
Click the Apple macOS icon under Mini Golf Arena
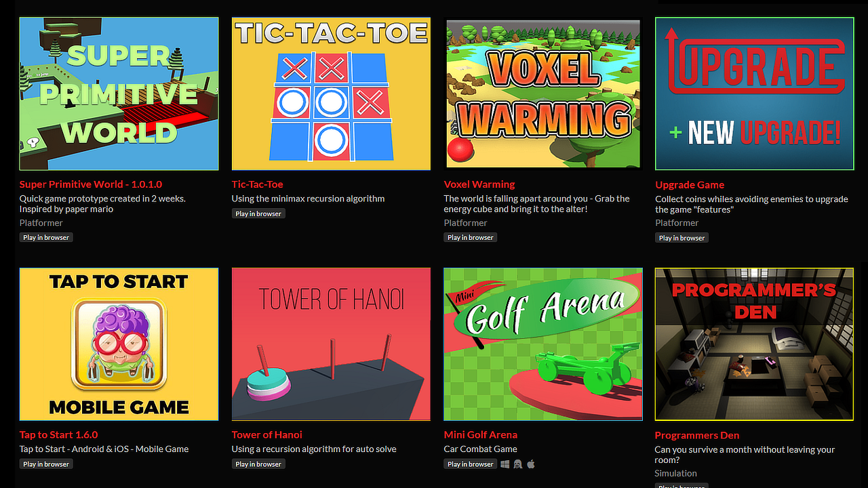(531, 464)
